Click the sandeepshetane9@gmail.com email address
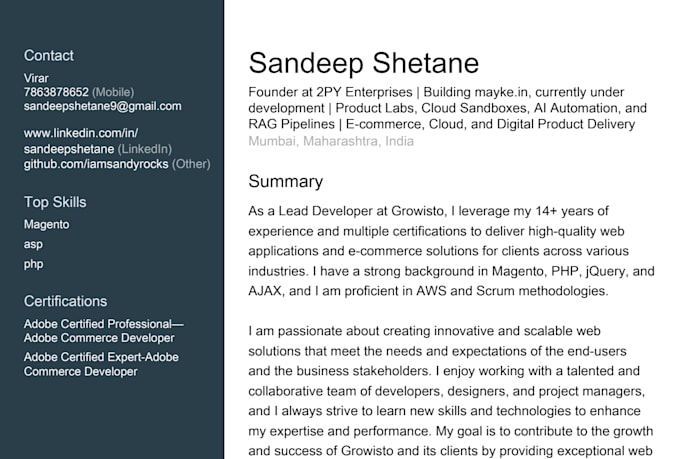The image size is (680, 459). pyautogui.click(x=102, y=106)
